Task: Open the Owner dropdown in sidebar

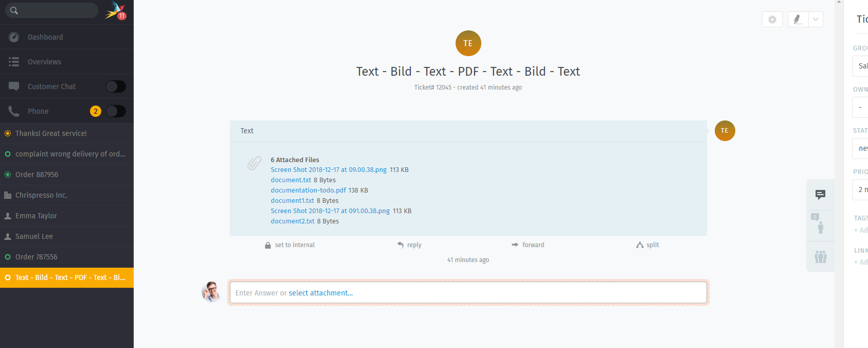Action: coord(860,107)
